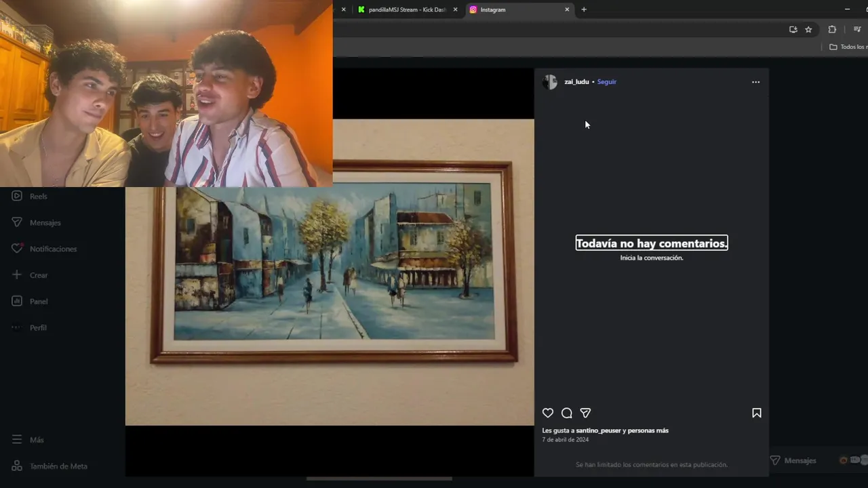
Task: Click 'Todavía no hay comentarios.' heading
Action: tap(652, 243)
